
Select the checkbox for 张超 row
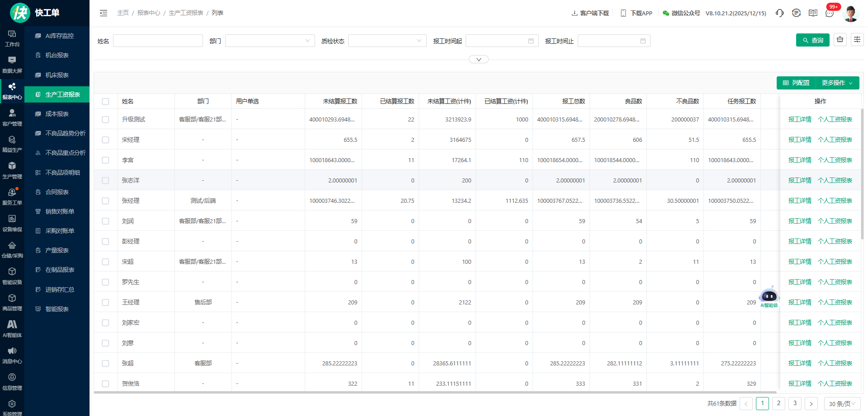coord(105,364)
